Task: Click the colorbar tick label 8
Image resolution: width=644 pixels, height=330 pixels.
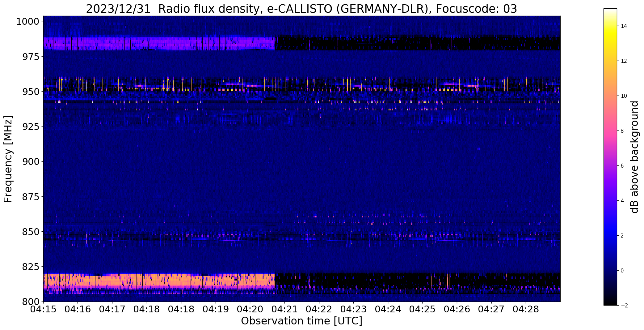Action: coord(622,131)
